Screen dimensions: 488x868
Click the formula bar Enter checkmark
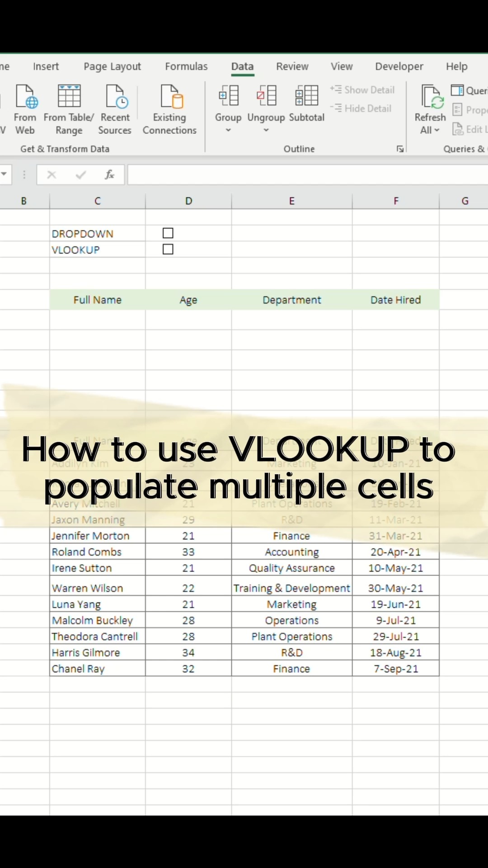(x=81, y=175)
